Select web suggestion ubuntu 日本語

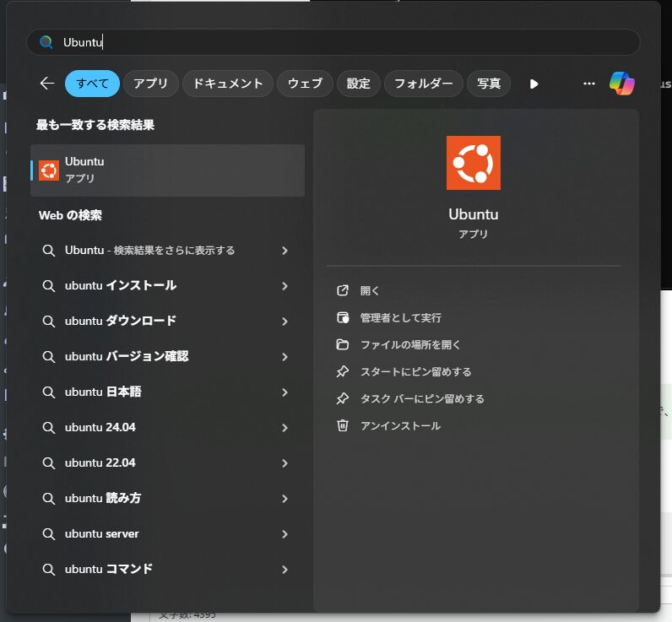pyautogui.click(x=167, y=392)
